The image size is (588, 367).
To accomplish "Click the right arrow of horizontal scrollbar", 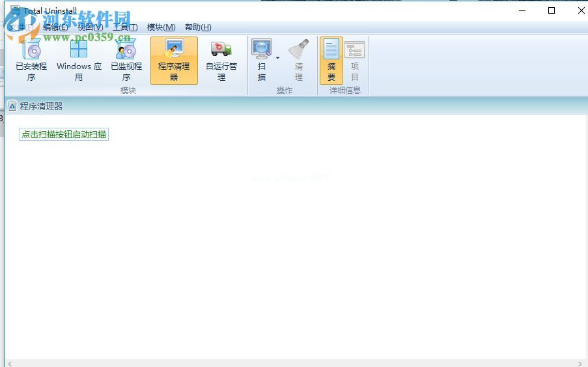I will (x=580, y=363).
